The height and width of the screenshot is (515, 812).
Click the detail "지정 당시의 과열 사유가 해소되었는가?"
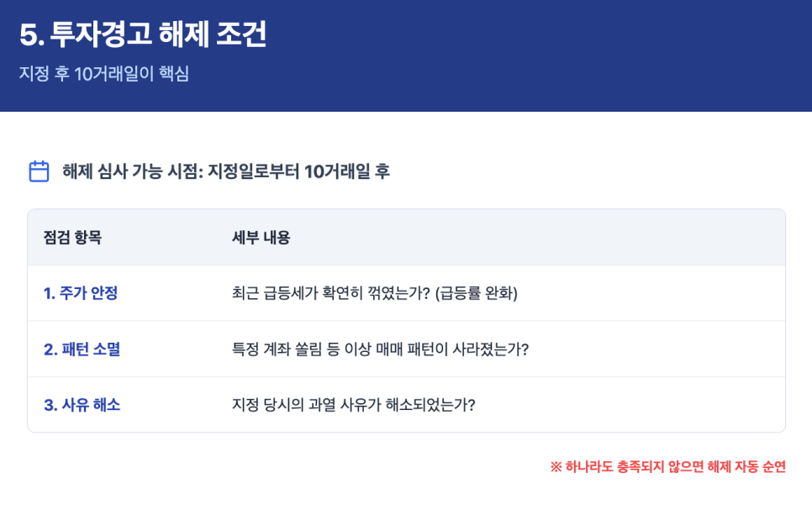coord(354,405)
